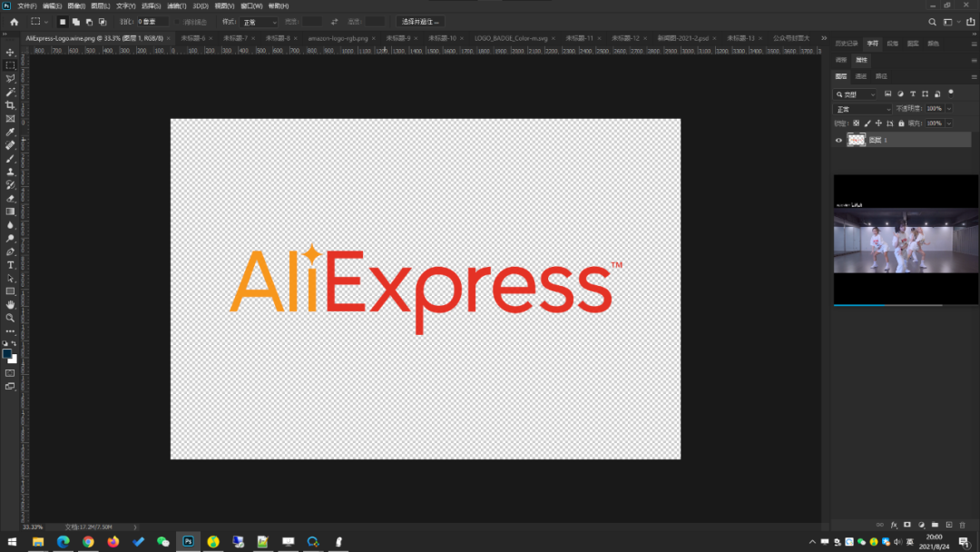Click swap width and height arrows icon
The height and width of the screenshot is (552, 980).
click(334, 22)
